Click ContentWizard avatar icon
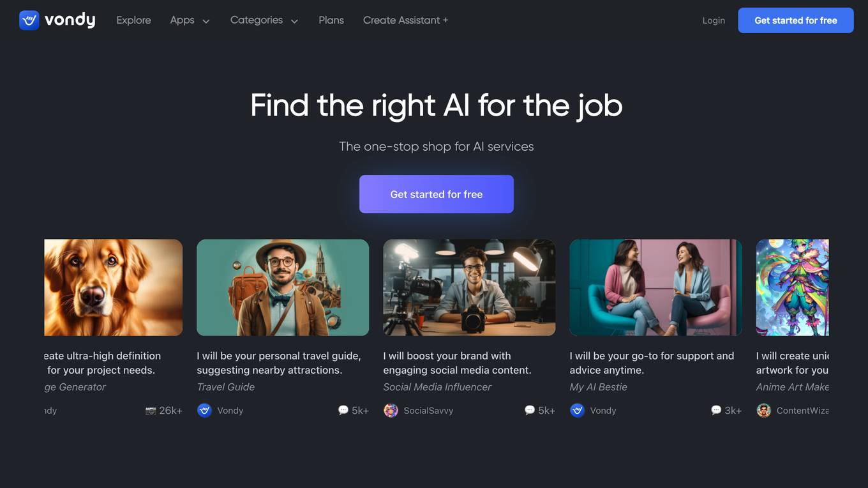Screen dimensions: 868x488 (x=763, y=411)
